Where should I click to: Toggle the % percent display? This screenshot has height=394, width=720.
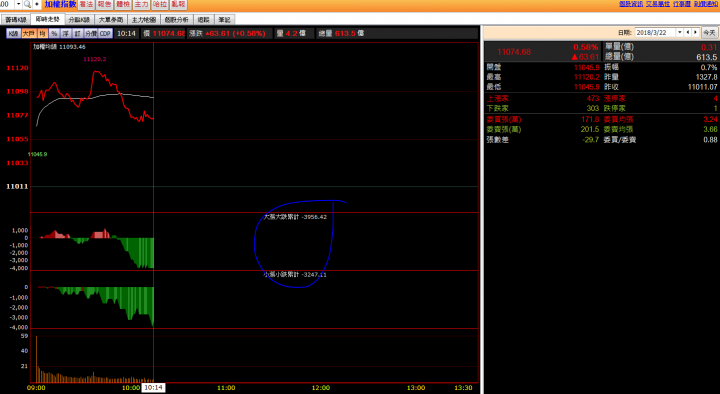(54, 34)
